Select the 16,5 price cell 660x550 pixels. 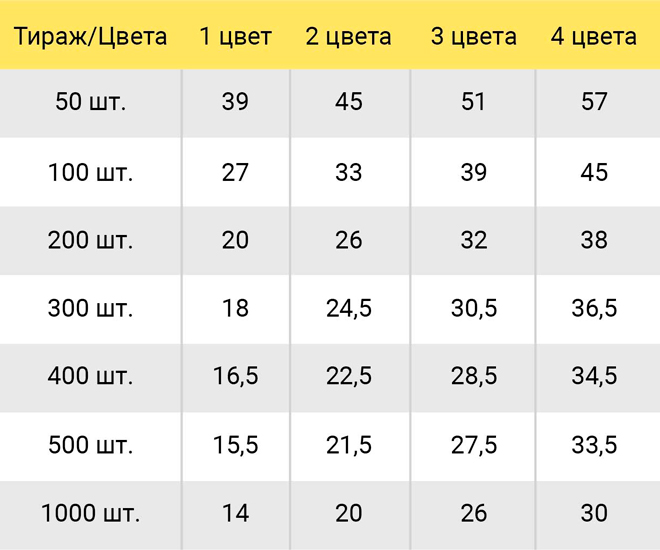click(235, 375)
